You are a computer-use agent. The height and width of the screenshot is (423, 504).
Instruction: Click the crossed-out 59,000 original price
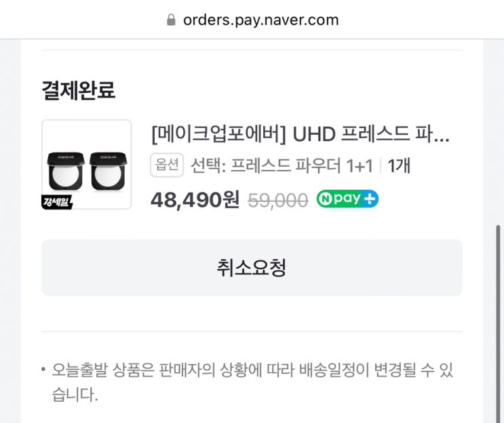278,201
